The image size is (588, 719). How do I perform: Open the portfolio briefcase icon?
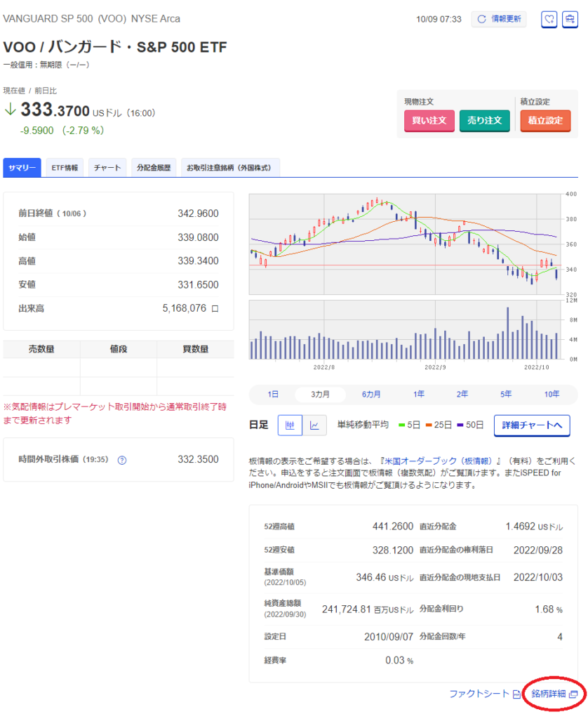pos(570,19)
